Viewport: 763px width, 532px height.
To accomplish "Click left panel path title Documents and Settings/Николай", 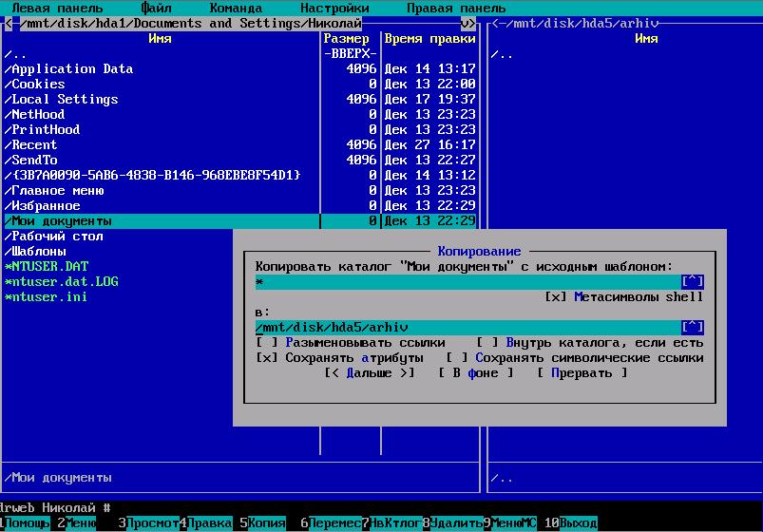I will click(190, 24).
